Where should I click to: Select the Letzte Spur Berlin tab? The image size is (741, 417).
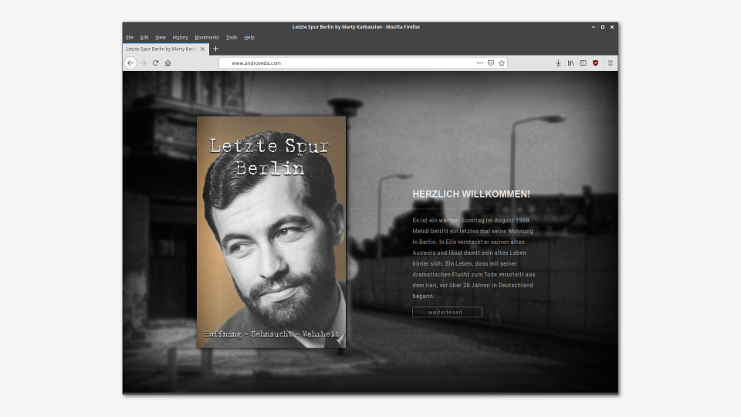point(165,49)
